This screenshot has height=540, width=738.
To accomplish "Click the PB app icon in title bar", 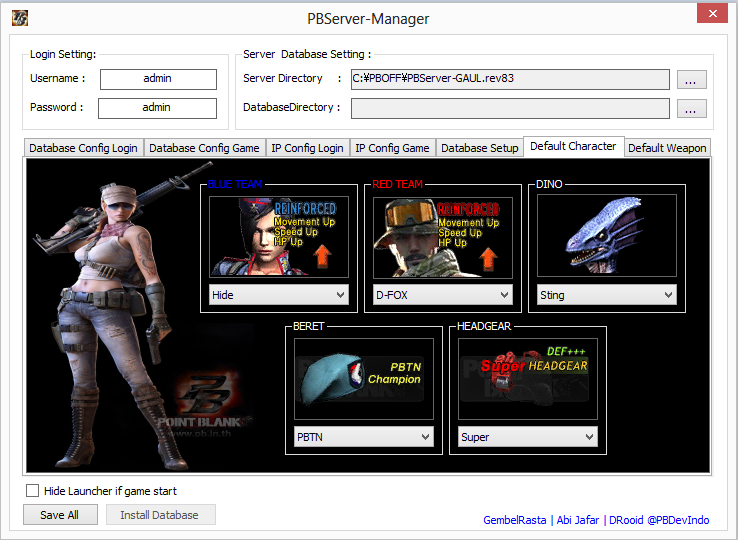I will pyautogui.click(x=20, y=18).
